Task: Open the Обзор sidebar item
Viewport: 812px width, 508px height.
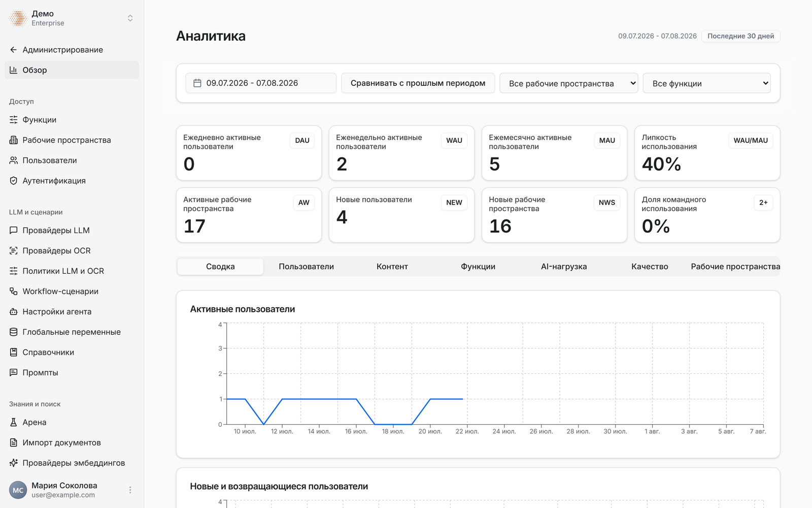Action: point(72,70)
